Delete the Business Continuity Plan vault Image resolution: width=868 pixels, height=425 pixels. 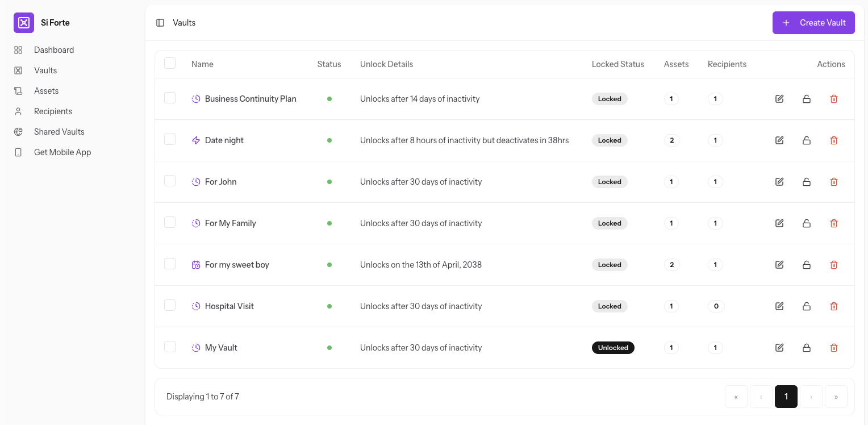coord(834,99)
